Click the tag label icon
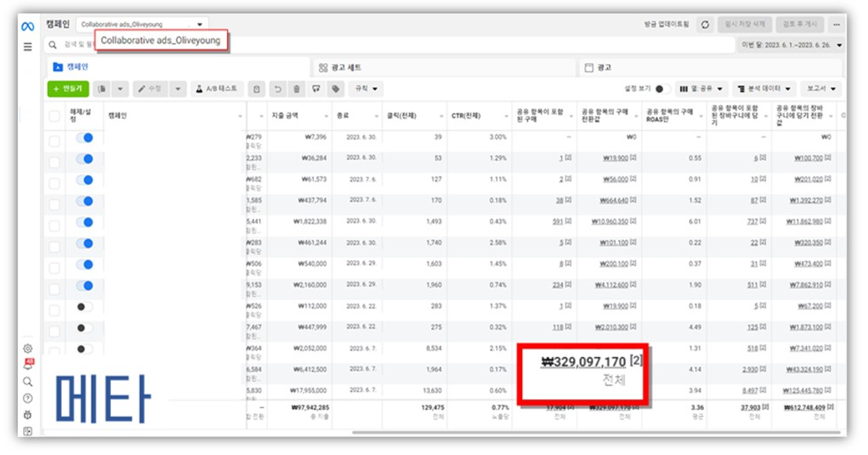 (x=336, y=88)
